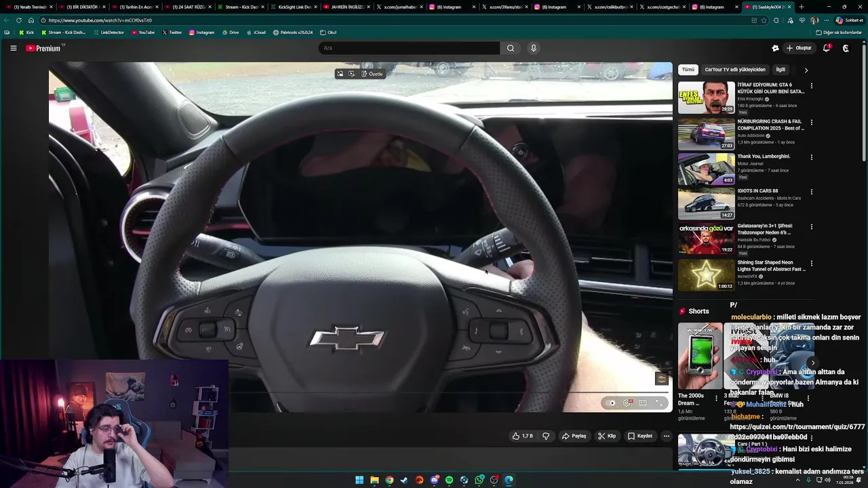Switch to KickSight Link De browser tab

(293, 7)
